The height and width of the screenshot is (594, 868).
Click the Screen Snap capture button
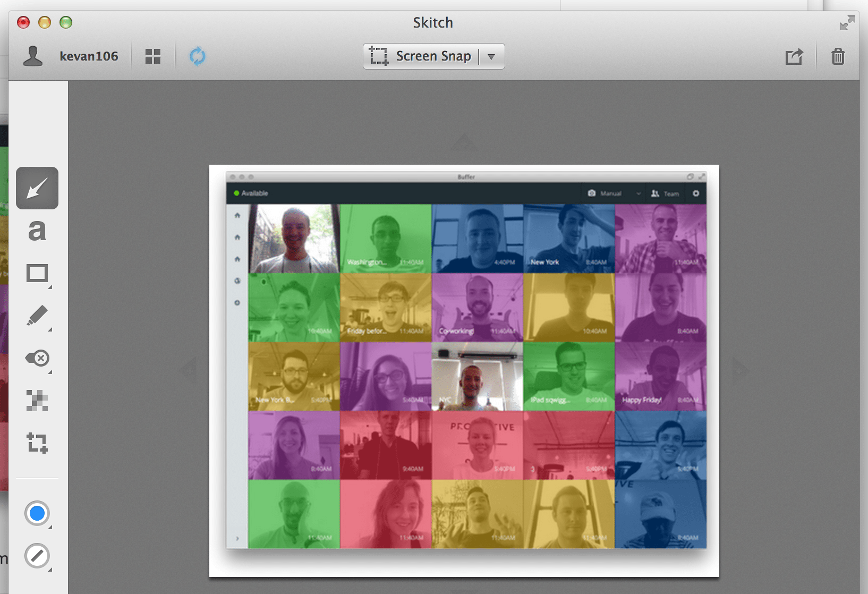pos(421,56)
